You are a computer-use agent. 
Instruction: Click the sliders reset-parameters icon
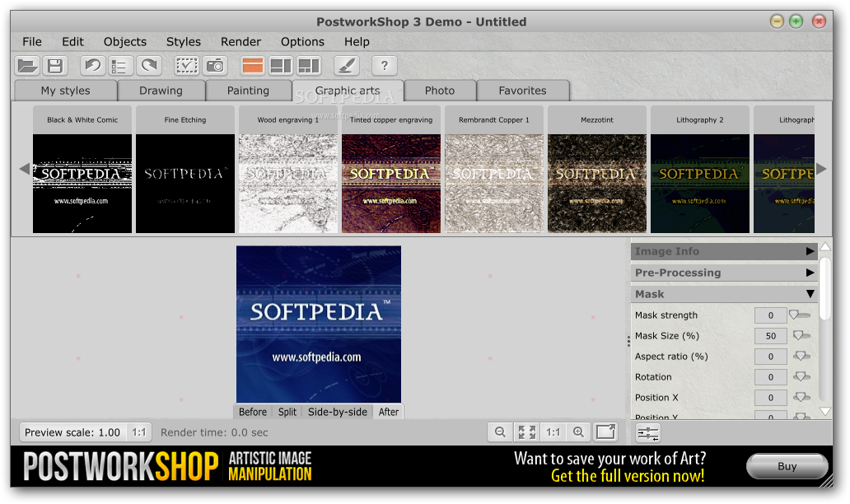click(648, 433)
